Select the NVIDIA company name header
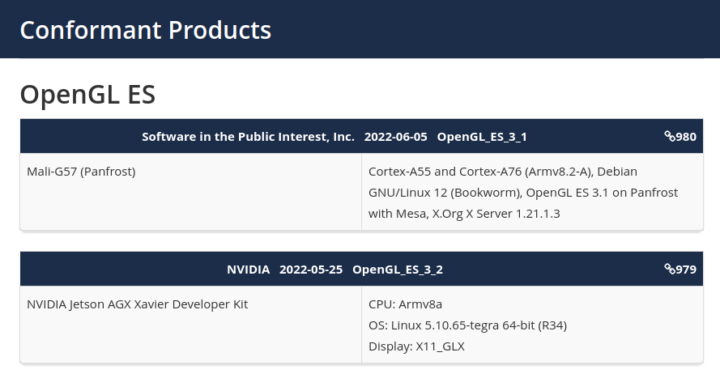The height and width of the screenshot is (378, 720). (248, 269)
